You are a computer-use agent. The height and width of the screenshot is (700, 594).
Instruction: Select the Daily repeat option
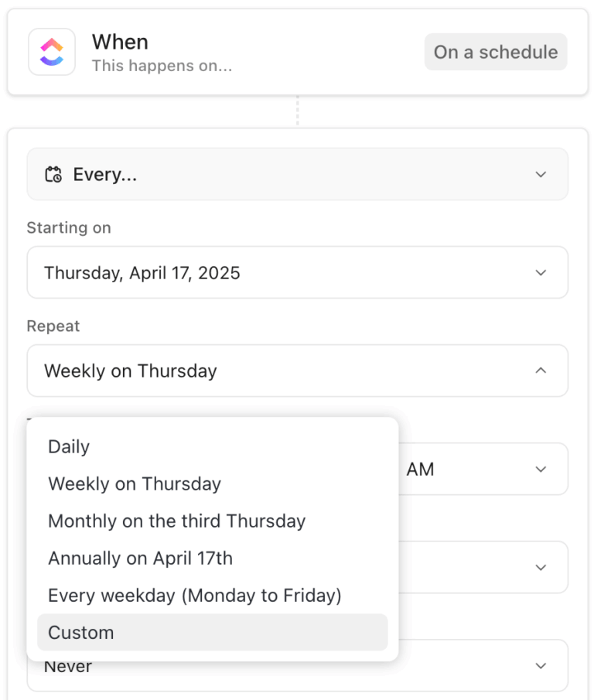coord(69,446)
